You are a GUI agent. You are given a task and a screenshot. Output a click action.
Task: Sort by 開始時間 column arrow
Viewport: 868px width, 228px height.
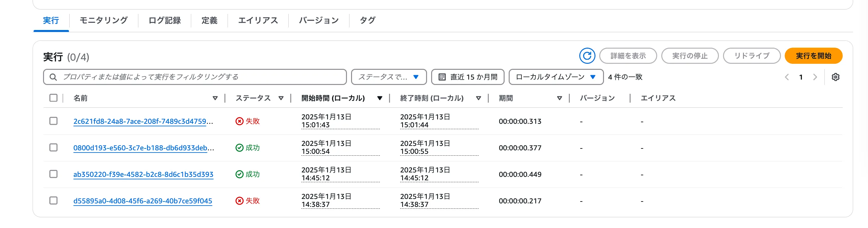click(380, 98)
